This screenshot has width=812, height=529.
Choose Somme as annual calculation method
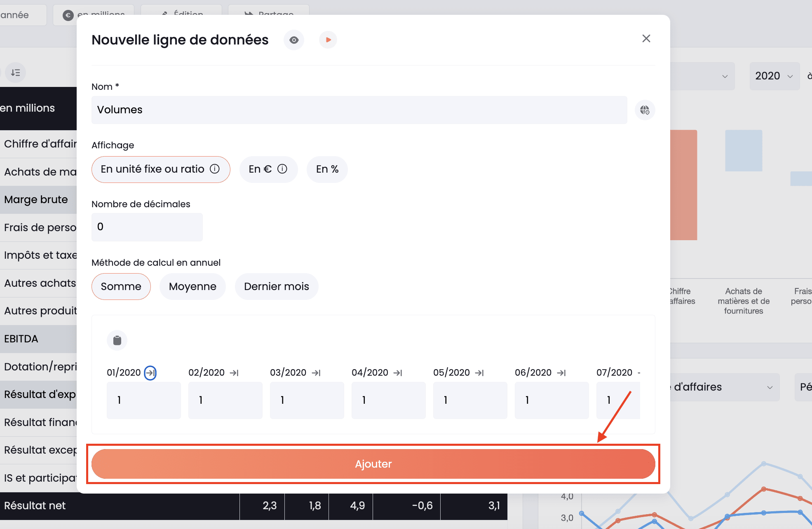tap(121, 286)
